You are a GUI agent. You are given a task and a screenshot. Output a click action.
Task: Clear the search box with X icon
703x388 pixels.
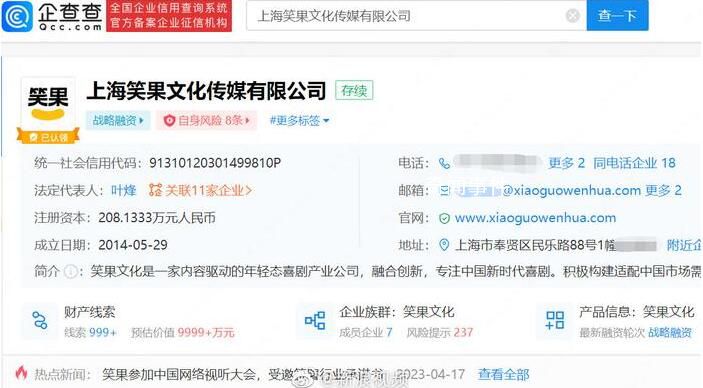pos(573,16)
